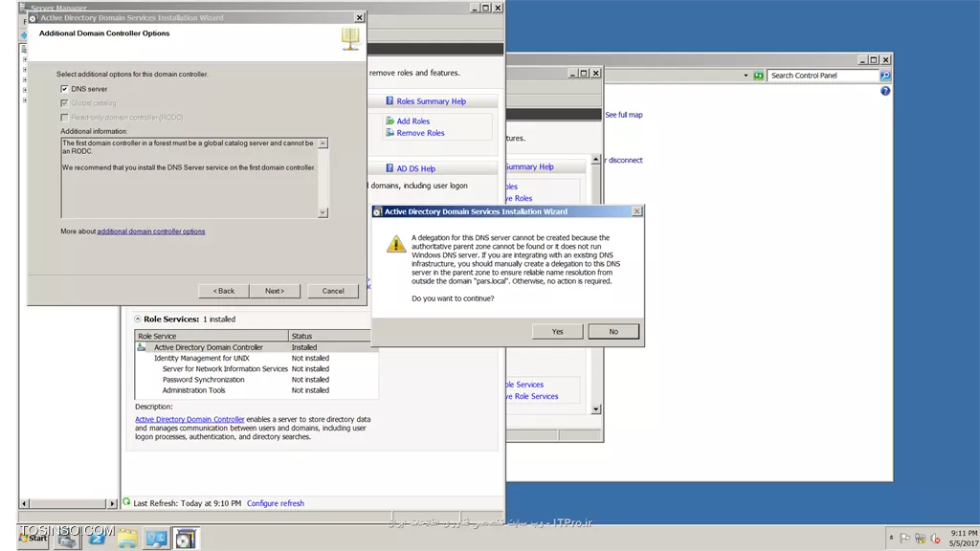
Task: Launch Windows PowerShell from taskbar
Action: (x=97, y=539)
